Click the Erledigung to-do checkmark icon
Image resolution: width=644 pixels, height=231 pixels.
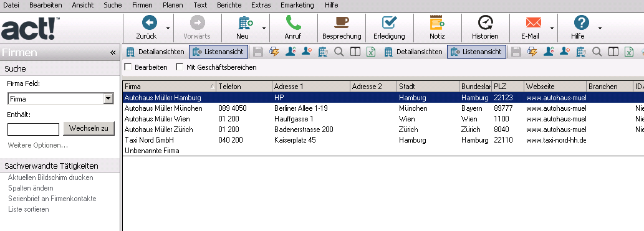pos(389,22)
